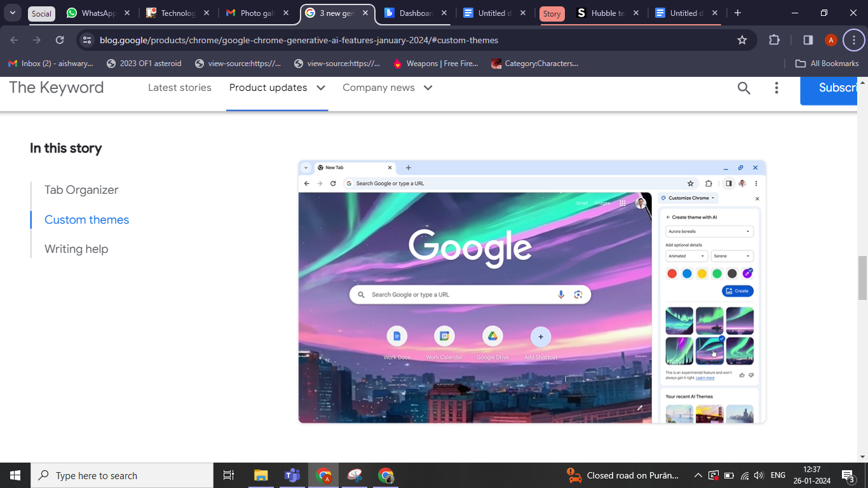
Task: Open Microsoft Teams from the taskbar
Action: click(x=292, y=475)
